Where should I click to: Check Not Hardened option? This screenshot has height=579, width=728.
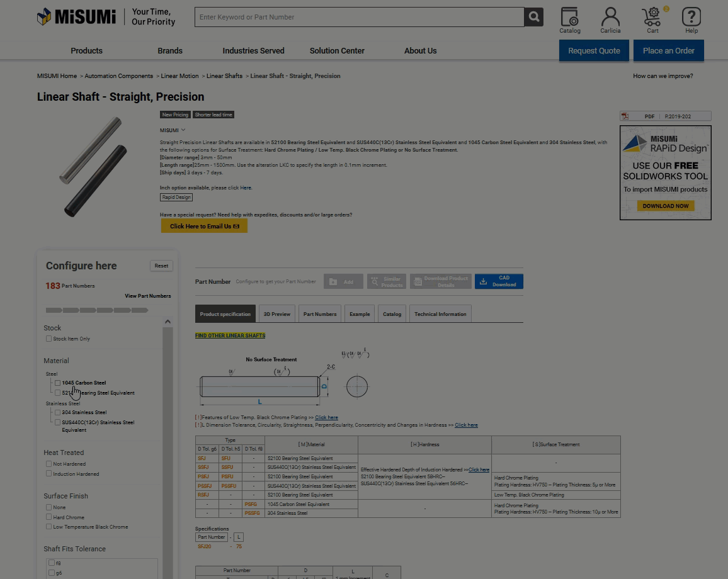(48, 464)
